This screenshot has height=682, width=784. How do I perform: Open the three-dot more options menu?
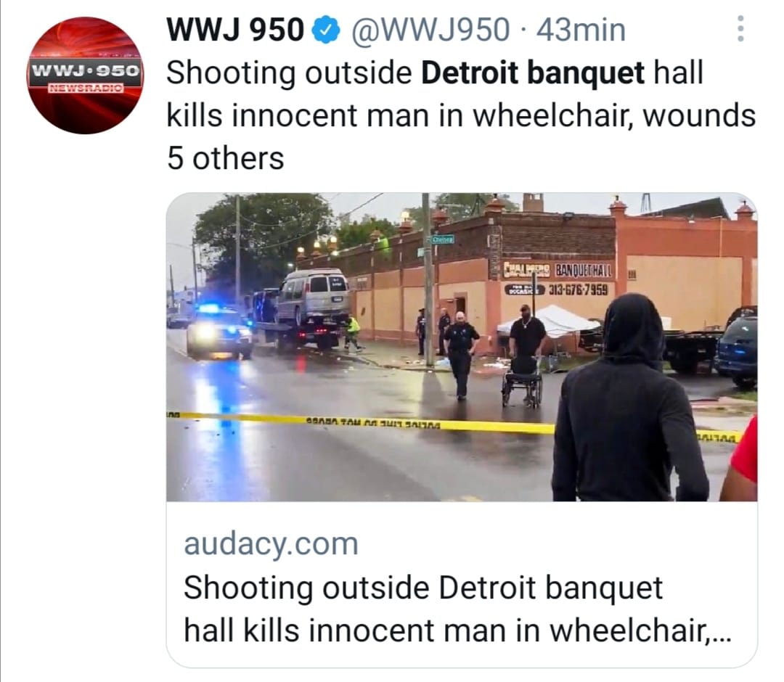[740, 28]
